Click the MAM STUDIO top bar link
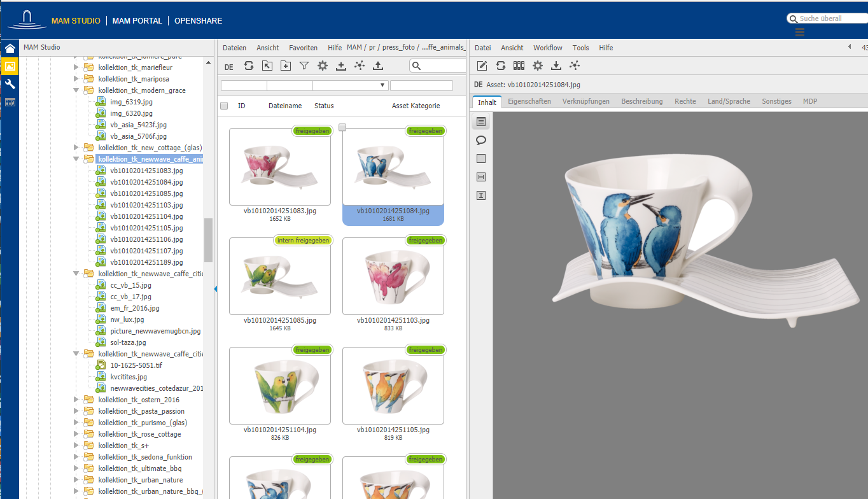 pyautogui.click(x=76, y=21)
